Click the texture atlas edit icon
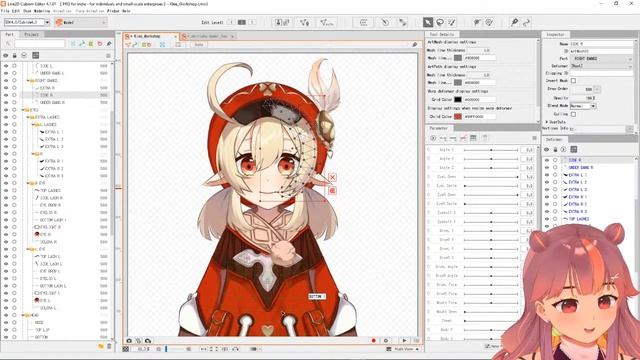The height and width of the screenshot is (360, 640). [282, 22]
